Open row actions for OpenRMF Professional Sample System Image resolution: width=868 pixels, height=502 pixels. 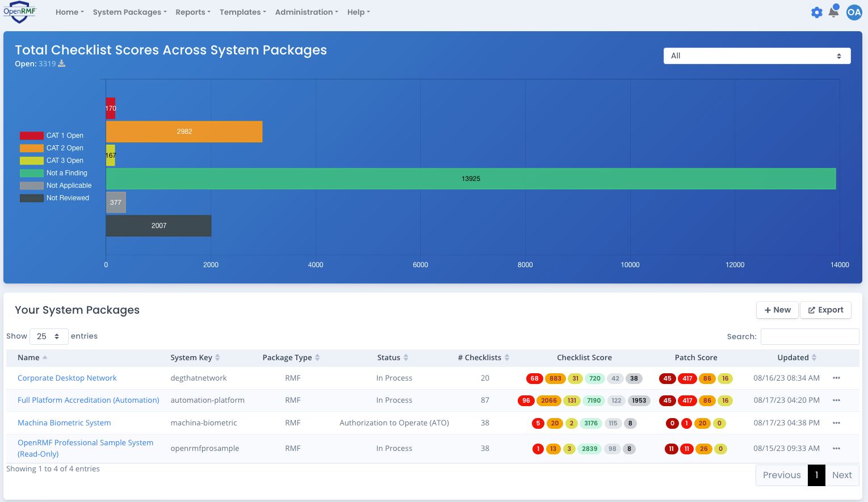(836, 448)
